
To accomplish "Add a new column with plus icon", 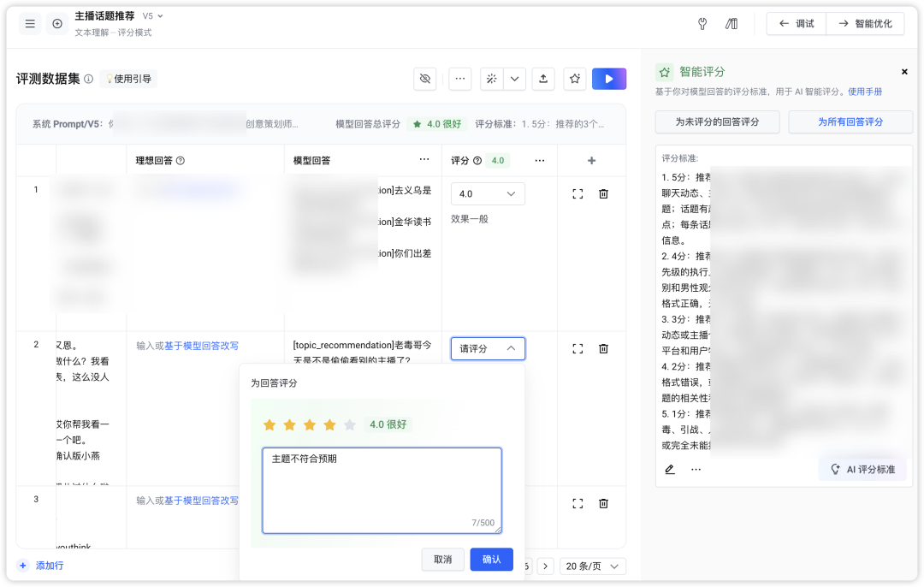I will coord(591,161).
